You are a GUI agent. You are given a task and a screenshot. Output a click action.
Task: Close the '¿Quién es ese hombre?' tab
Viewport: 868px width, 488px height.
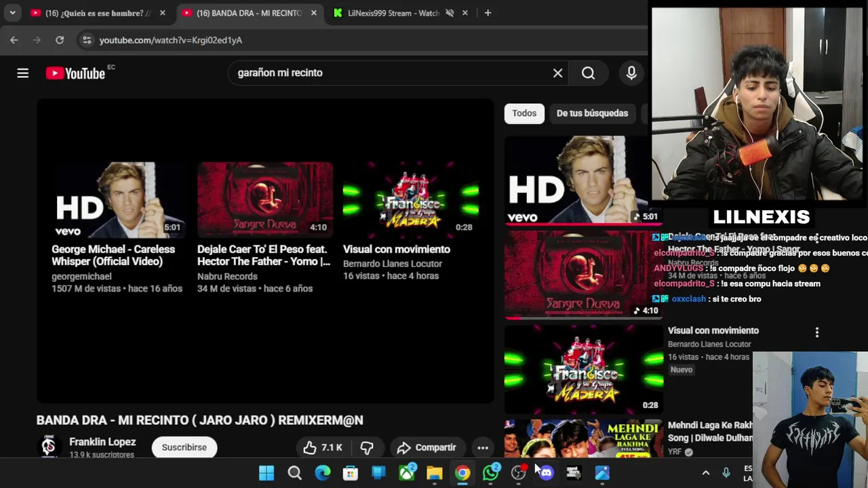(x=162, y=13)
